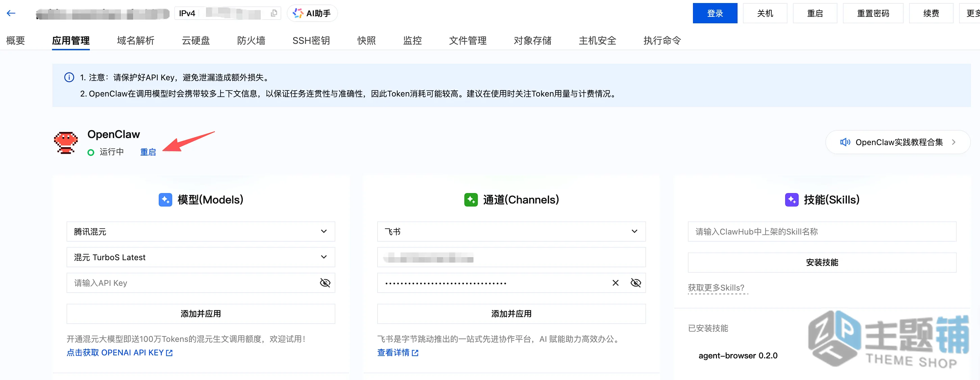The height and width of the screenshot is (380, 980).
Task: Open the 快照 snapshot tab
Action: pos(366,40)
